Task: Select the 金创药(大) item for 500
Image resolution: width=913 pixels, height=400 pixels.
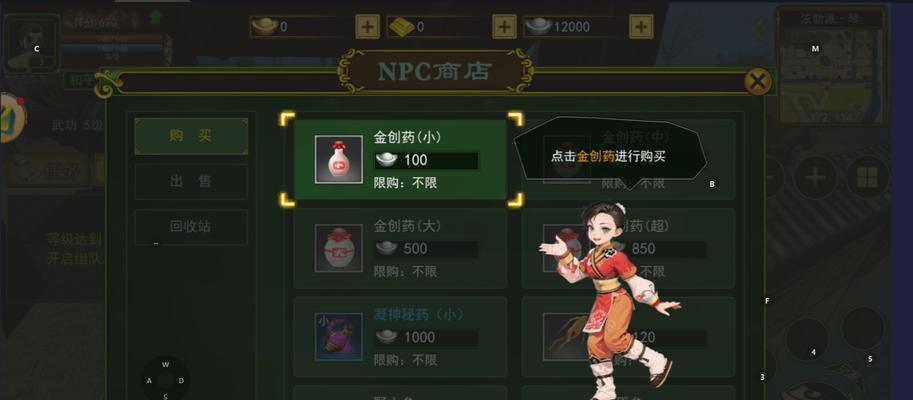Action: tap(400, 249)
